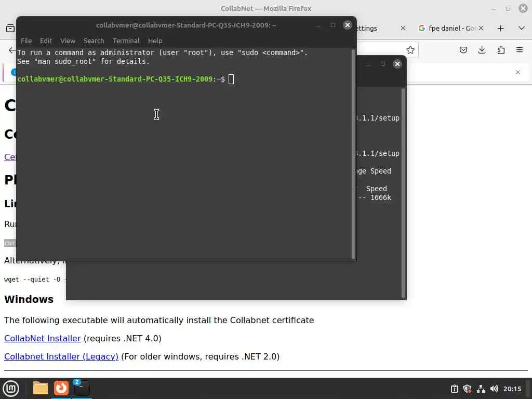Place cursor at the terminal command prompt
532x399 pixels.
[x=231, y=79]
